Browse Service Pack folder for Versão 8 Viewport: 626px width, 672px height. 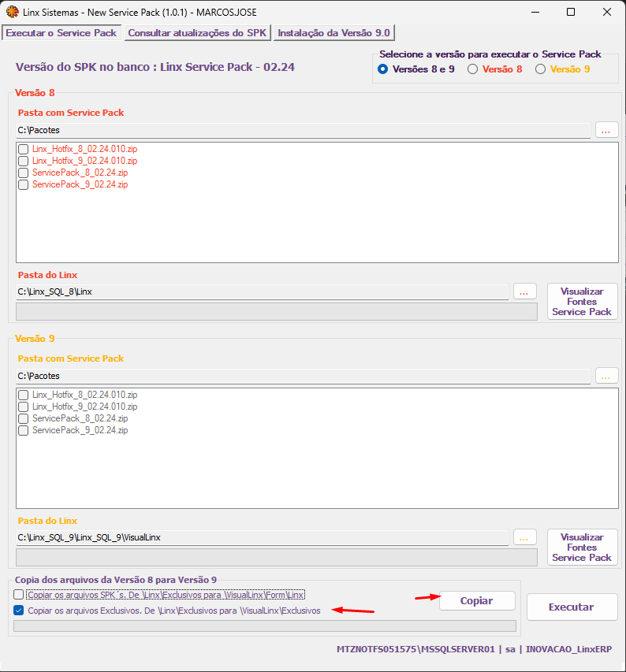pyautogui.click(x=606, y=130)
